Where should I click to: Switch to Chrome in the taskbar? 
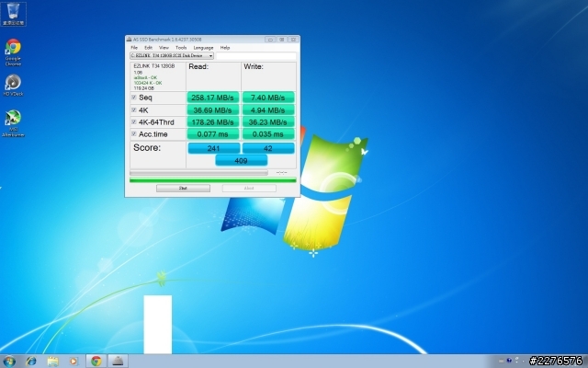click(96, 362)
